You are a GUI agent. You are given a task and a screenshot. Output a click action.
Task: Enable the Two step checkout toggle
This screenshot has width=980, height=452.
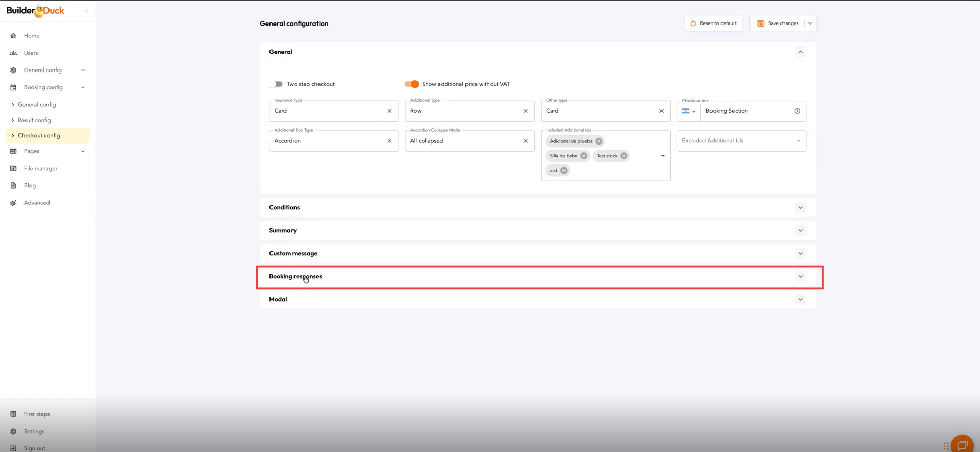click(276, 84)
